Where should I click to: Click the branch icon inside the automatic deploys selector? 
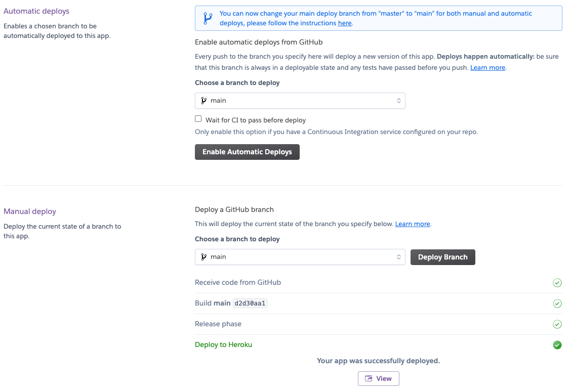(x=204, y=101)
